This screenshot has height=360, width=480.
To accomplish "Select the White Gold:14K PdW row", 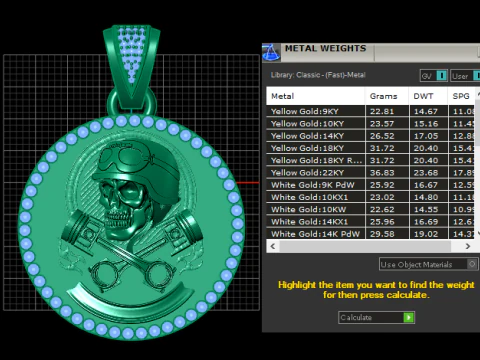I will coord(371,234).
